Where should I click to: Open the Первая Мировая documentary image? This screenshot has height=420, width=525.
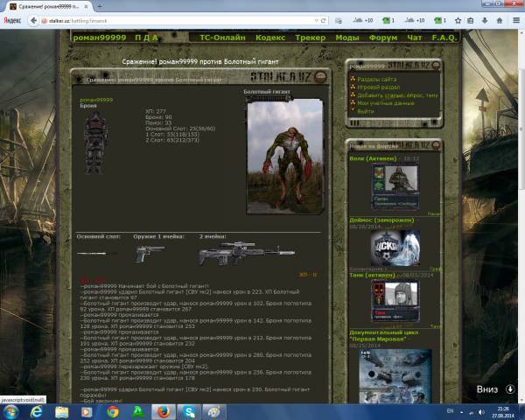pos(395,375)
